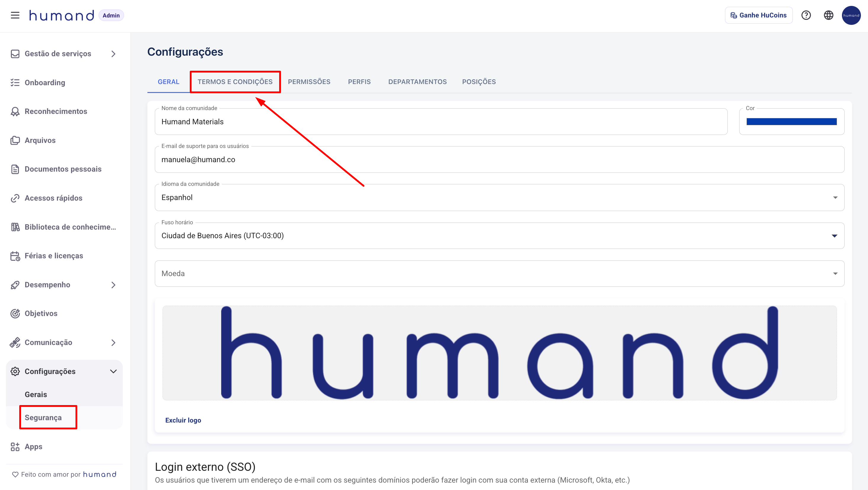
Task: Click the Documentos pessoais document icon
Action: click(15, 169)
